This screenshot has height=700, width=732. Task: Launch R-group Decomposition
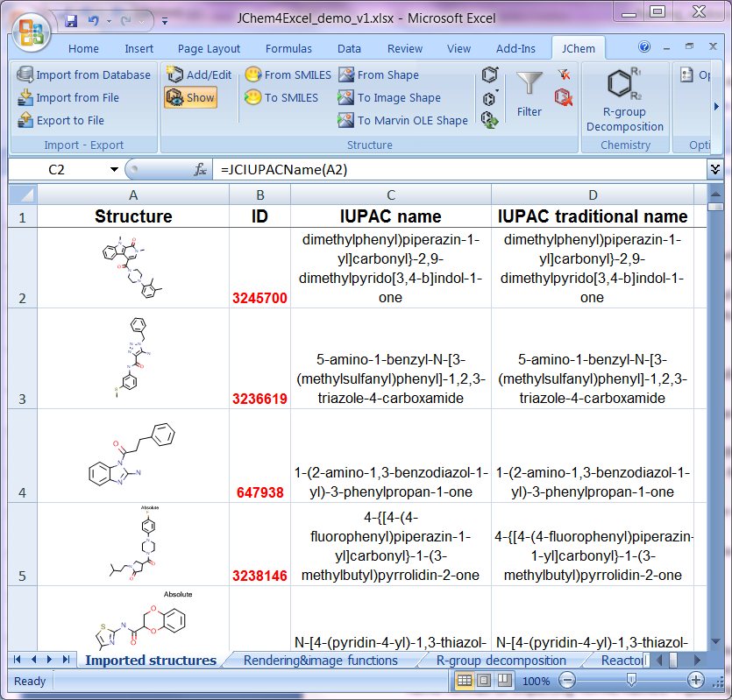625,96
